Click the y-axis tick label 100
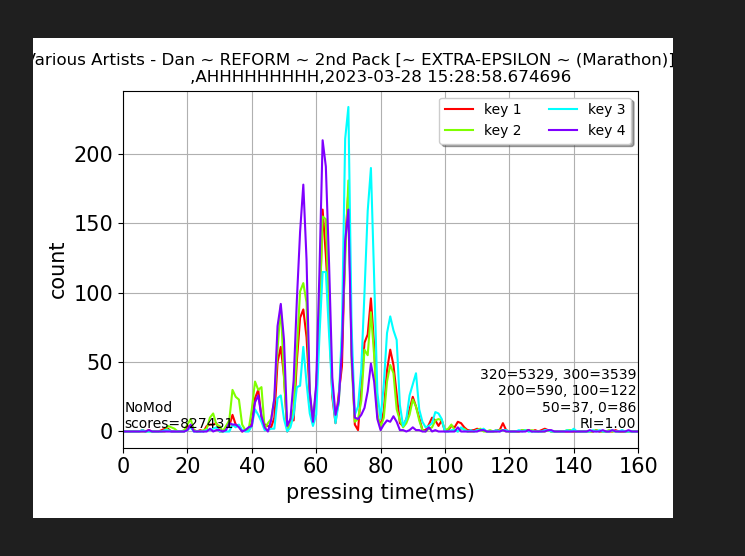This screenshot has width=745, height=556. (x=93, y=293)
